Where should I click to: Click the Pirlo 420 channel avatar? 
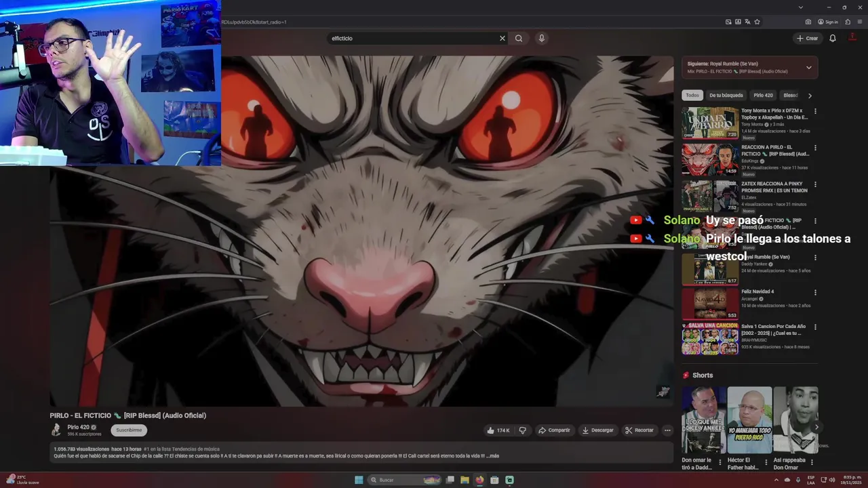pos(56,430)
